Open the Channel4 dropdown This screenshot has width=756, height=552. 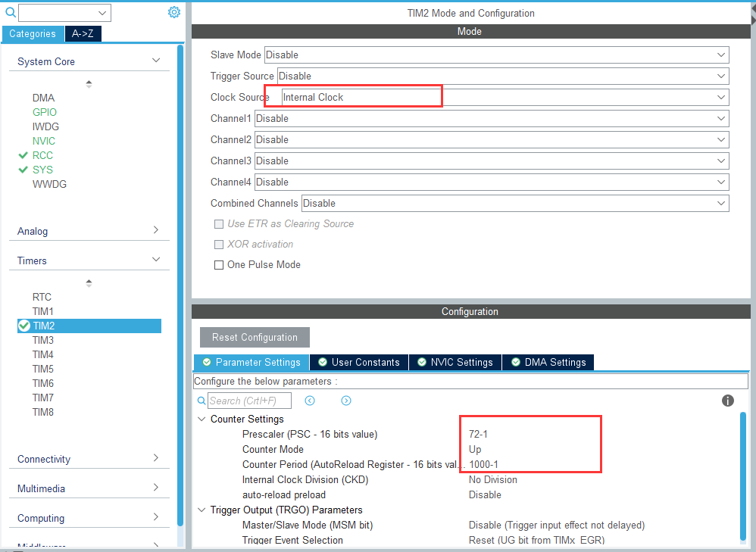492,182
